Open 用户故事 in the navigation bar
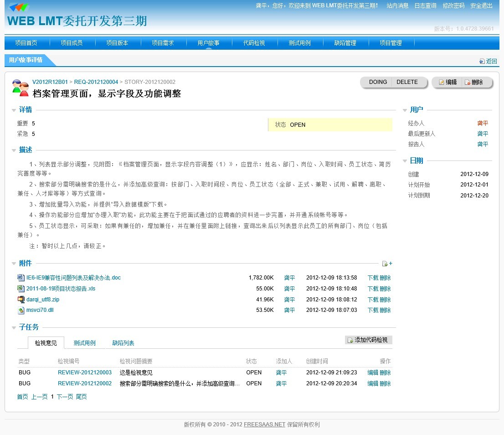The width and height of the screenshot is (504, 435). 209,43
